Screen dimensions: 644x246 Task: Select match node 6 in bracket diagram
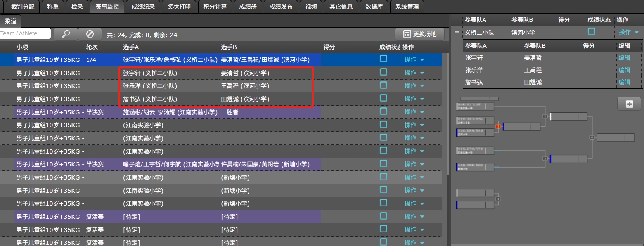pyautogui.click(x=592, y=137)
